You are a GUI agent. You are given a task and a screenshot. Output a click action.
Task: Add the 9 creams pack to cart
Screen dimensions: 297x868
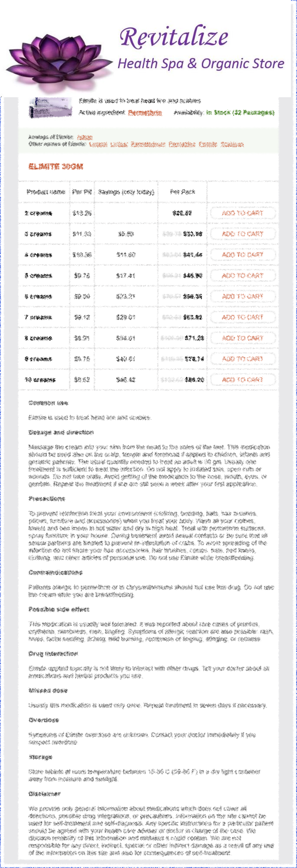pos(243,359)
